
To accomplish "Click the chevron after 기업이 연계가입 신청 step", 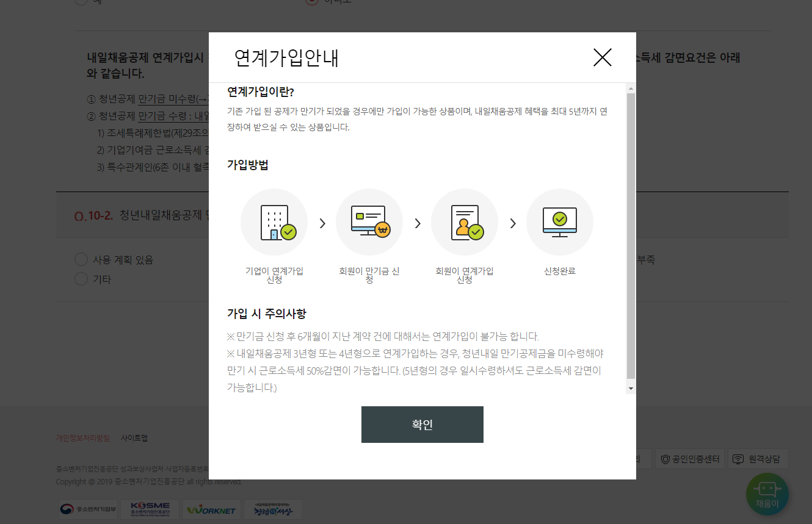I will 322,223.
